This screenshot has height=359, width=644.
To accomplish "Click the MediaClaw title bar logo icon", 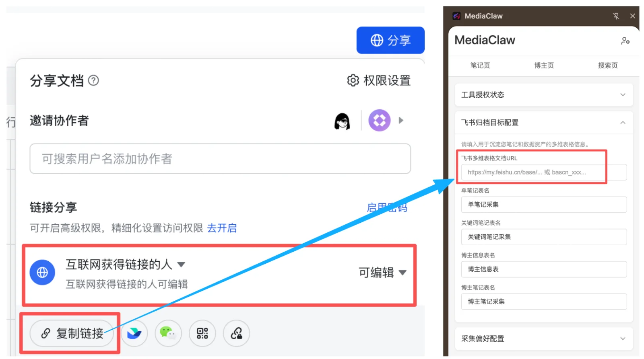I will 456,16.
